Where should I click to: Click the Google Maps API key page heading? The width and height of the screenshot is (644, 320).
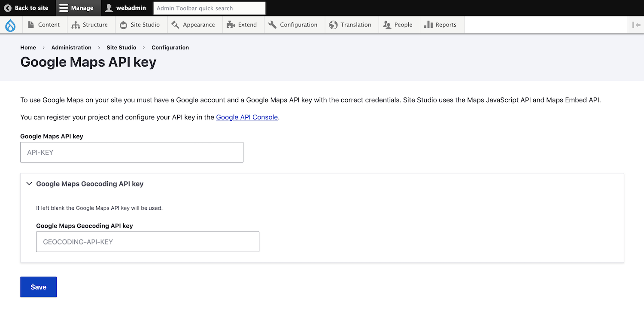tap(88, 62)
